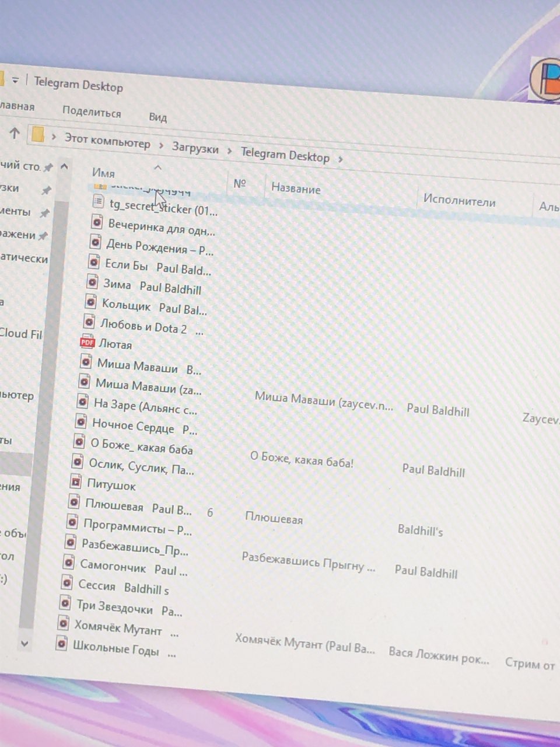Sort by the Имя column header
This screenshot has width=560, height=747.
click(x=103, y=173)
